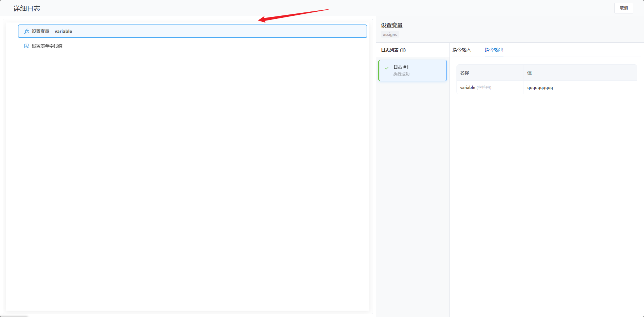Click the 日志列表 (1) header

tap(393, 50)
